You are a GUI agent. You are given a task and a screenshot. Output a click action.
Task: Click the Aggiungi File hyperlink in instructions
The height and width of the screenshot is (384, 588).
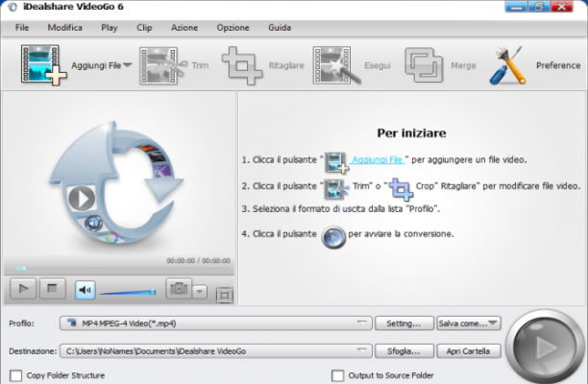tap(378, 160)
